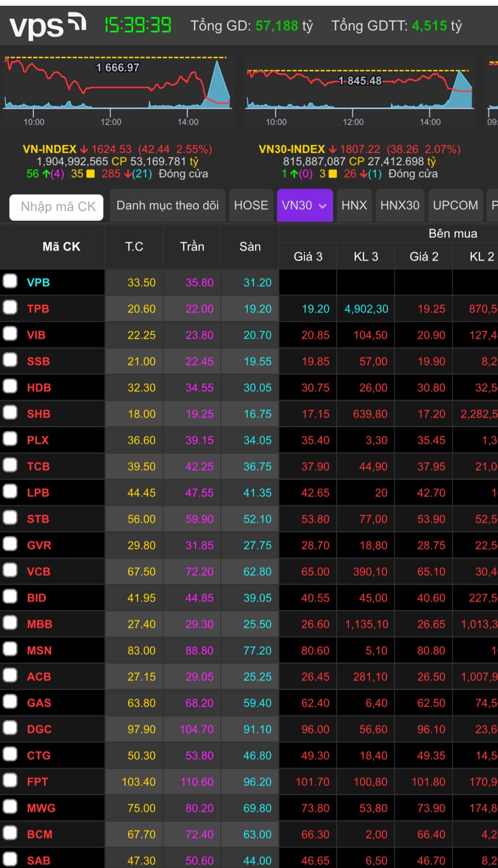Switch to the HOSE tab
Viewport: 498px width, 868px height.
tap(251, 205)
